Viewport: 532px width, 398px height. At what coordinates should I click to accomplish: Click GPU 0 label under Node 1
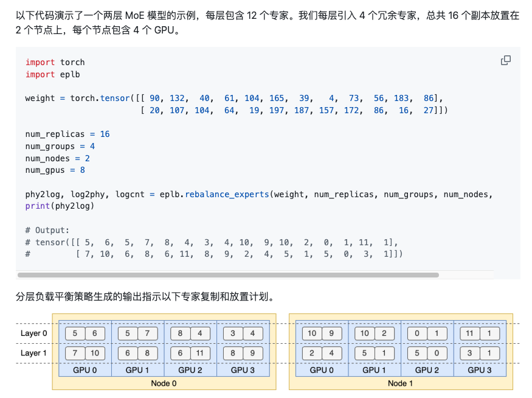[322, 370]
